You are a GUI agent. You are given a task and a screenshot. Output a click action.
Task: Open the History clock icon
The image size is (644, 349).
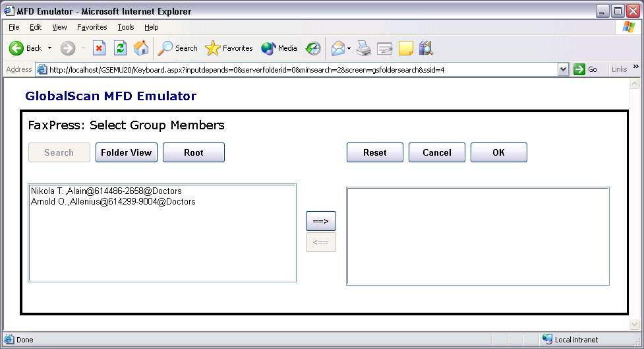click(x=313, y=48)
